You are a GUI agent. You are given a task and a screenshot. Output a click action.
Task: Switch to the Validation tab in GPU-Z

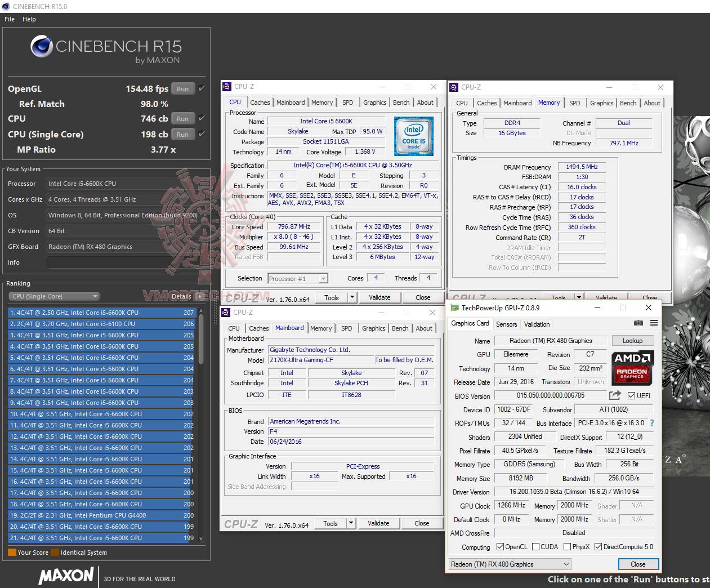tap(537, 324)
